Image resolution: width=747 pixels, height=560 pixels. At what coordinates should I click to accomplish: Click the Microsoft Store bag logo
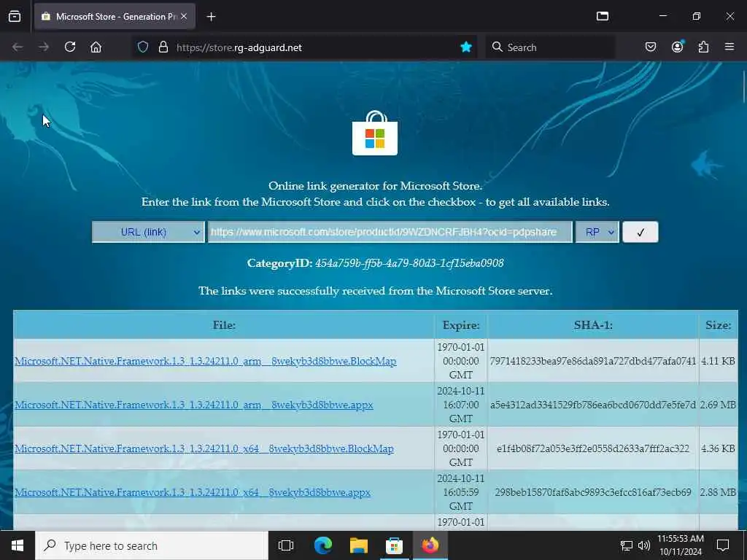pyautogui.click(x=375, y=133)
